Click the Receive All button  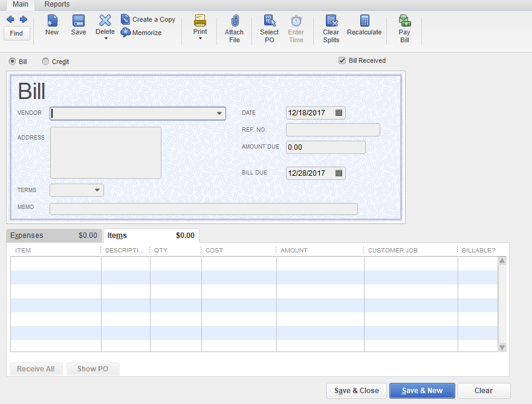point(36,369)
